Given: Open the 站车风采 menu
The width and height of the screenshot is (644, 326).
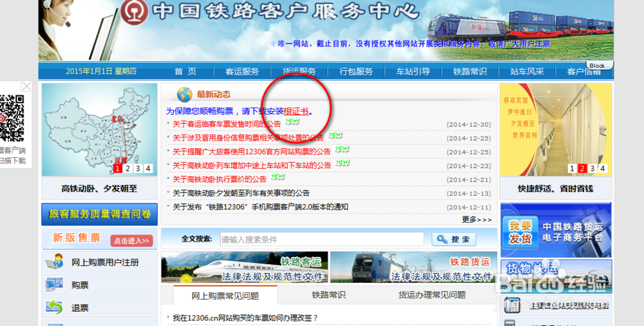Looking at the screenshot, I should (x=527, y=71).
